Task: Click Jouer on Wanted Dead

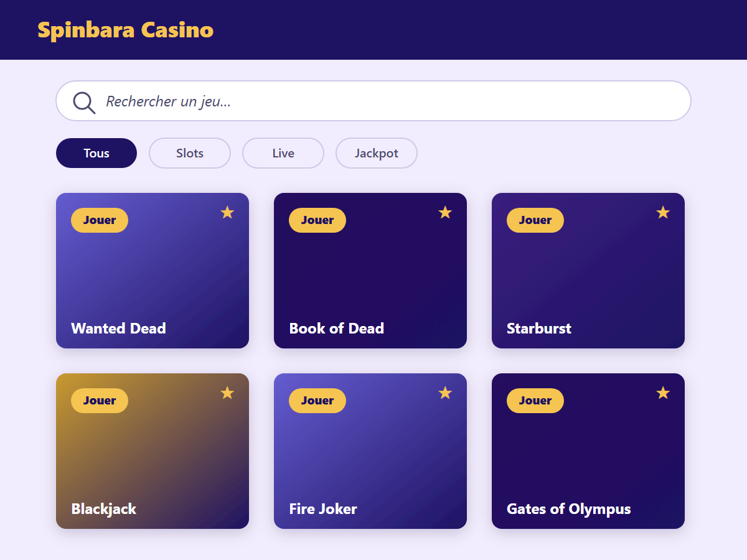Action: pos(100,220)
